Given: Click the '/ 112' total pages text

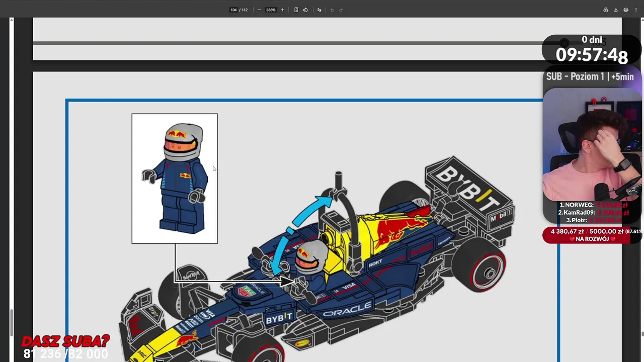Looking at the screenshot, I should 243,10.
